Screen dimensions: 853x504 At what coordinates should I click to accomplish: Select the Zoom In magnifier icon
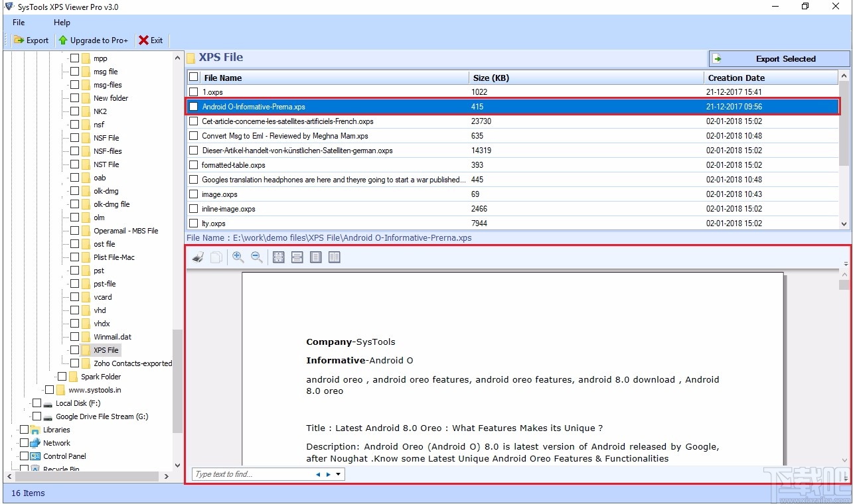point(238,257)
